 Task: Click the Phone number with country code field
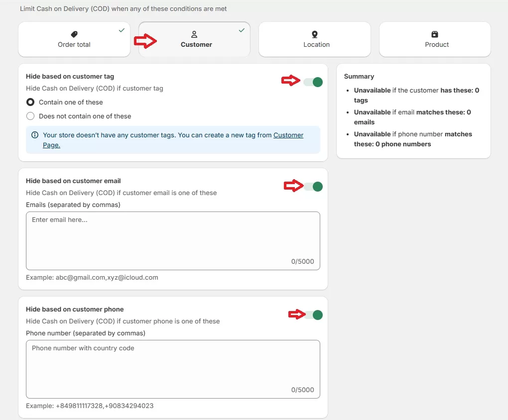pyautogui.click(x=173, y=369)
